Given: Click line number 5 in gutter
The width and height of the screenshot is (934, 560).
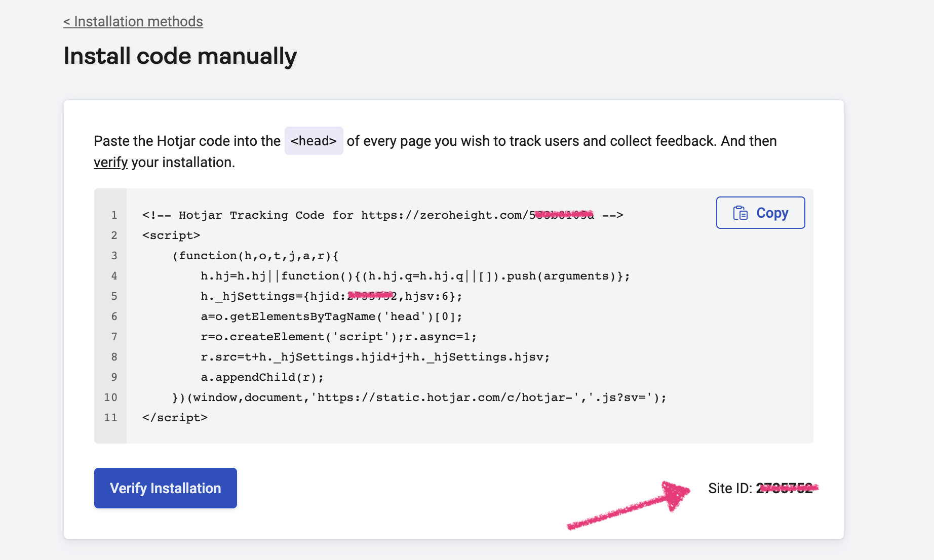Looking at the screenshot, I should coord(114,296).
